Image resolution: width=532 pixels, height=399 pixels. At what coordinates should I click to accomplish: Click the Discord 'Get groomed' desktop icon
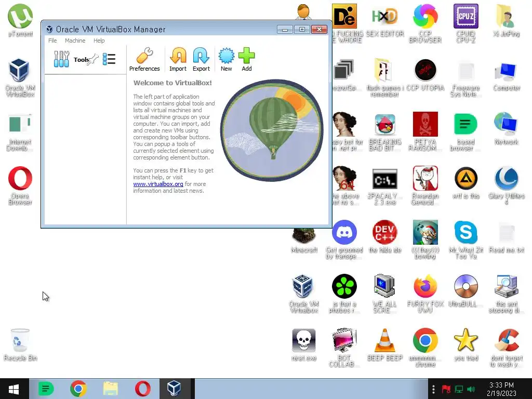pos(344,239)
